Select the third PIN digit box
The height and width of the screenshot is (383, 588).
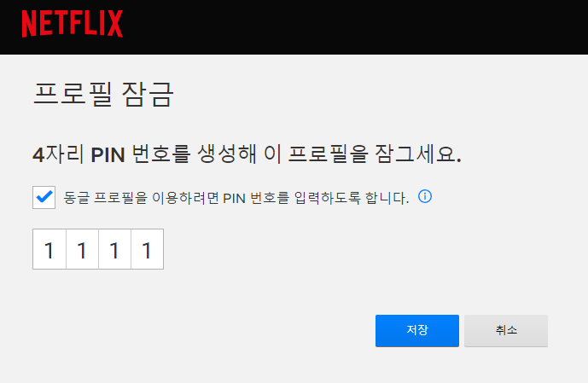point(114,249)
